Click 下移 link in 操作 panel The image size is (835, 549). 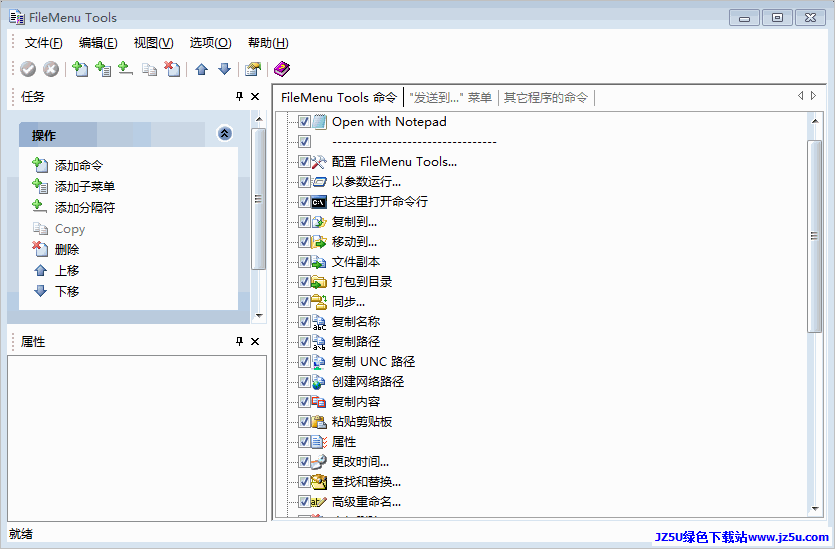coord(67,291)
